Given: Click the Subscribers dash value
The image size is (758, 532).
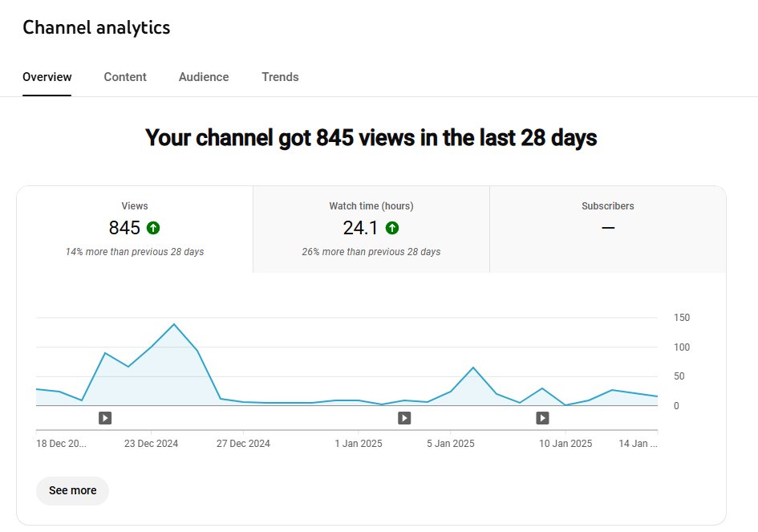Looking at the screenshot, I should [x=608, y=228].
